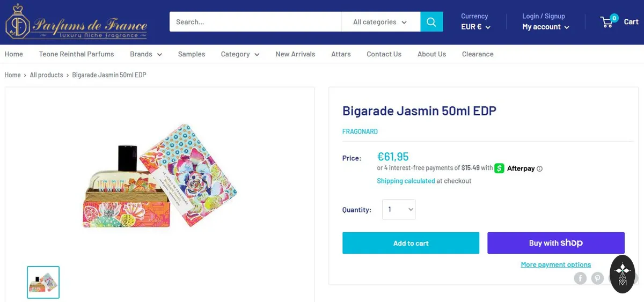The width and height of the screenshot is (644, 302).
Task: Share on Facebook icon
Action: tap(580, 278)
